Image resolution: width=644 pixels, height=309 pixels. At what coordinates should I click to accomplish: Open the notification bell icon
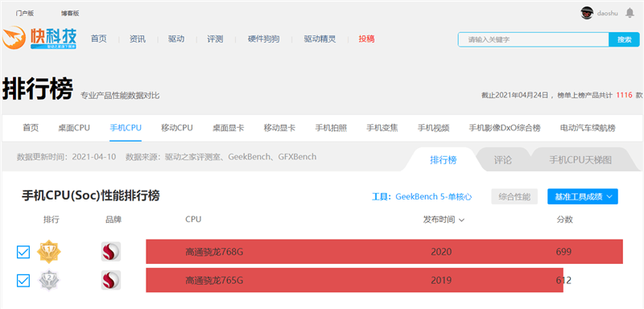pyautogui.click(x=630, y=13)
